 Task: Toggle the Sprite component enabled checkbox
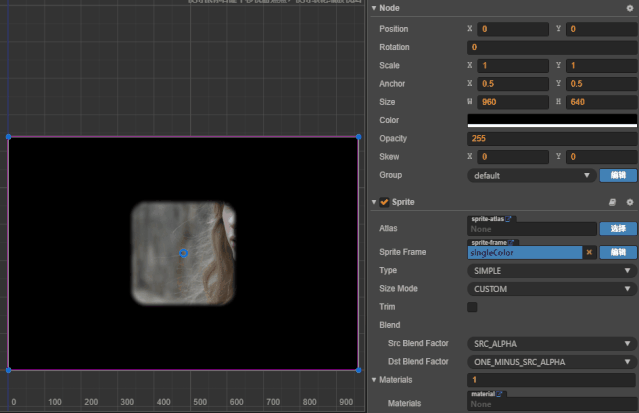pyautogui.click(x=384, y=202)
